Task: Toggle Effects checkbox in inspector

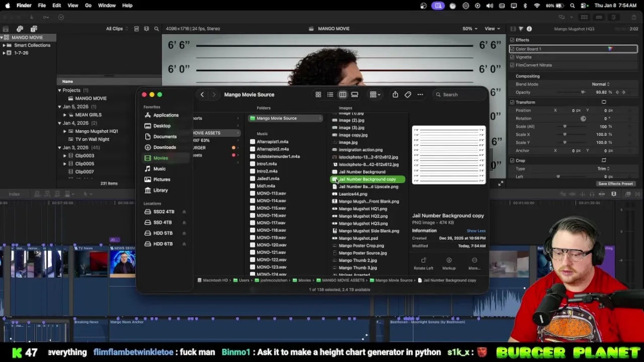Action: click(x=512, y=40)
